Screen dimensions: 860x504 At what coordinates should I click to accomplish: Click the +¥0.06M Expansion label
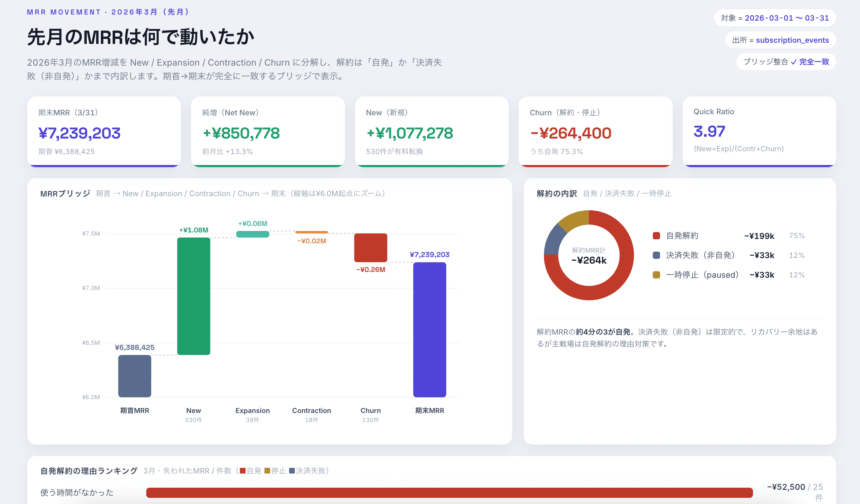253,223
